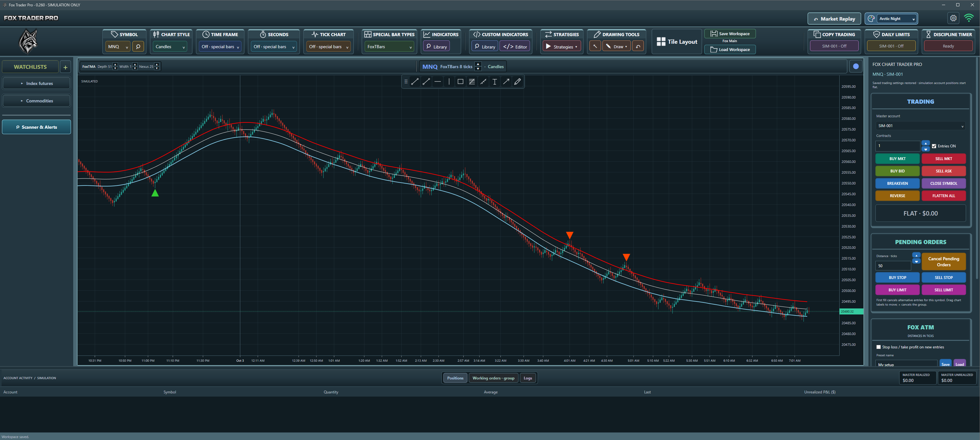Open the Chart Style Candles dropdown

pos(170,46)
